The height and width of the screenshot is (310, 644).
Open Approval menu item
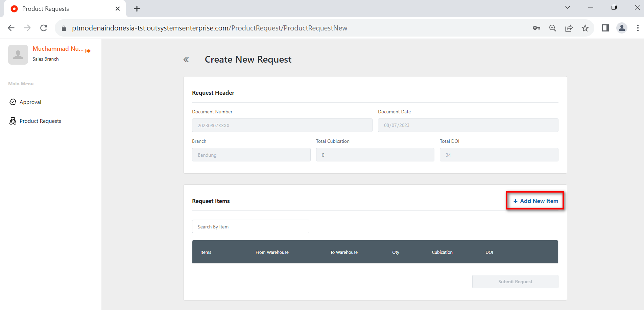(30, 102)
